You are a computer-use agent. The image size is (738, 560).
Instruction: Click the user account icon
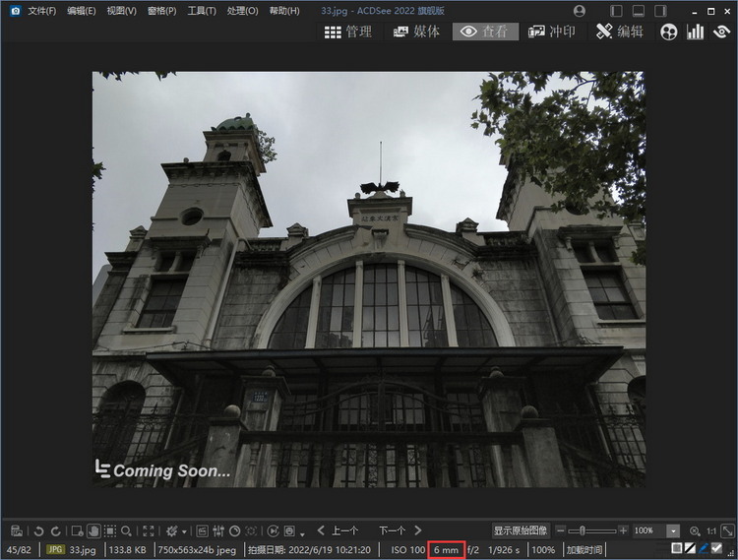pyautogui.click(x=579, y=11)
